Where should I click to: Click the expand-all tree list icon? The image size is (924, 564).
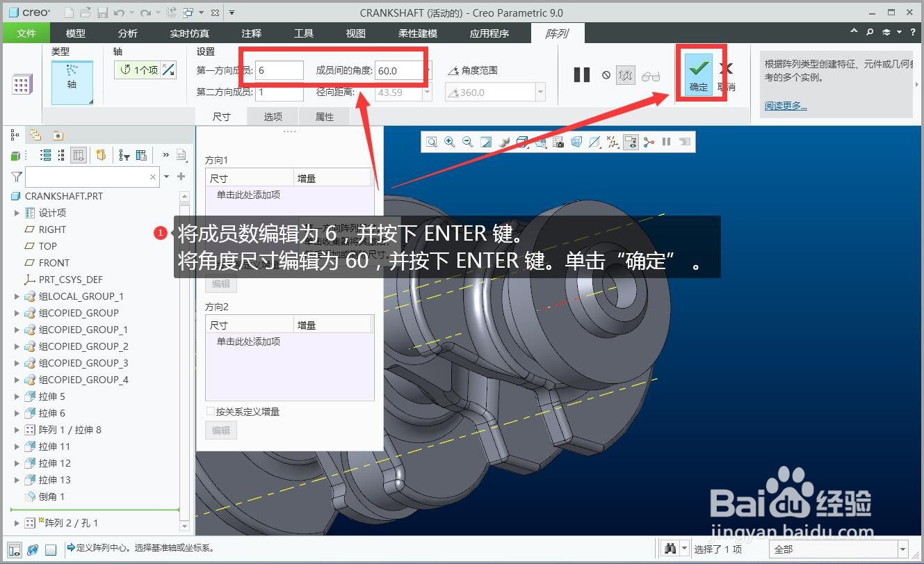tap(46, 155)
